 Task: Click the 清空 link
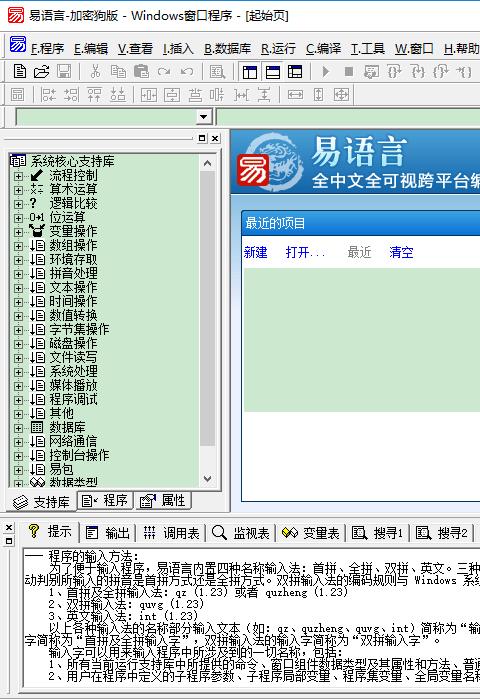tap(401, 252)
